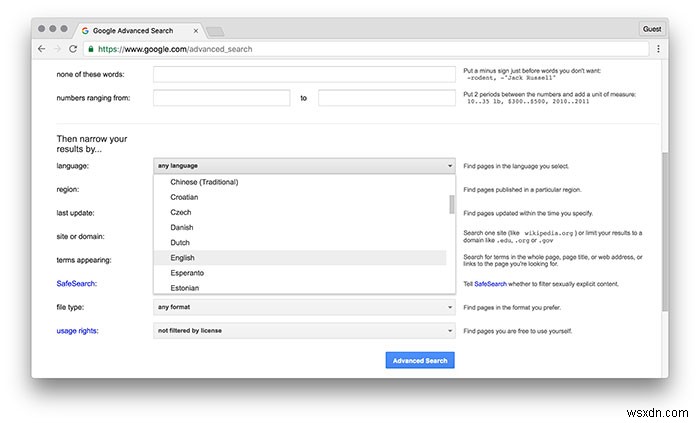Image resolution: width=700 pixels, height=423 pixels.
Task: Reload the page with the refresh icon
Action: pyautogui.click(x=73, y=49)
